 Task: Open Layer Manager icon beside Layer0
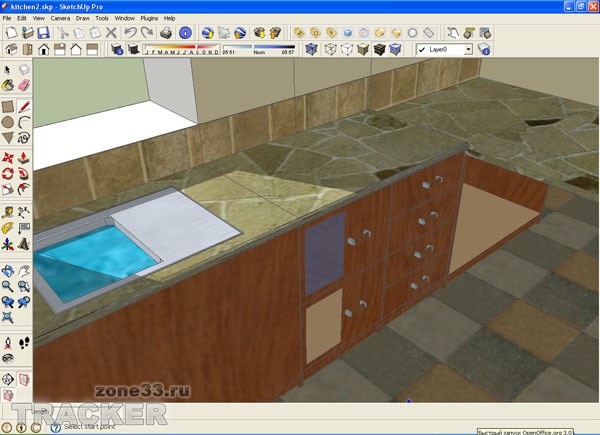[x=484, y=49]
